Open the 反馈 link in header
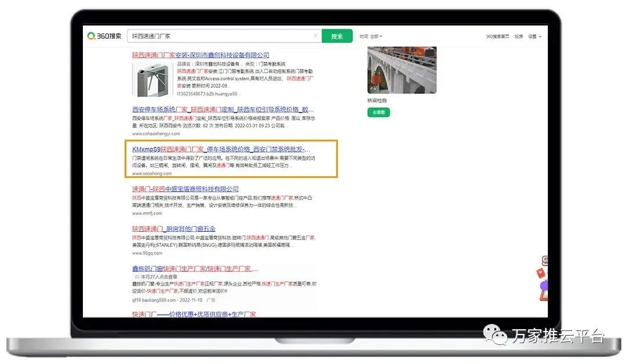 [519, 37]
